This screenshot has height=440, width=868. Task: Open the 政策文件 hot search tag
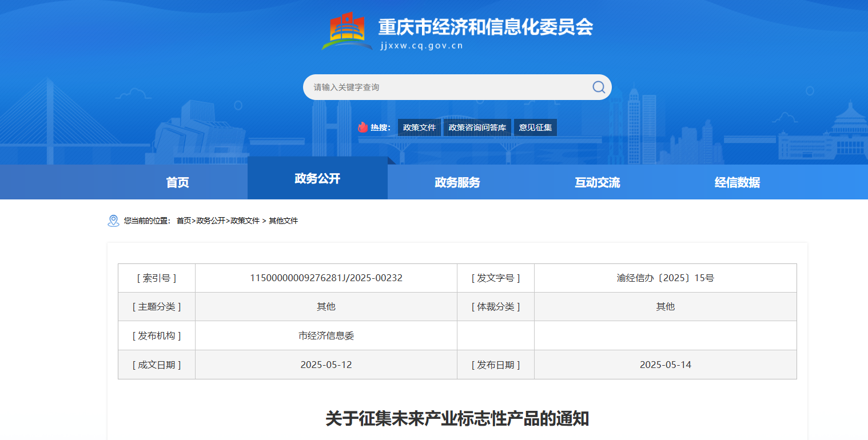click(419, 127)
